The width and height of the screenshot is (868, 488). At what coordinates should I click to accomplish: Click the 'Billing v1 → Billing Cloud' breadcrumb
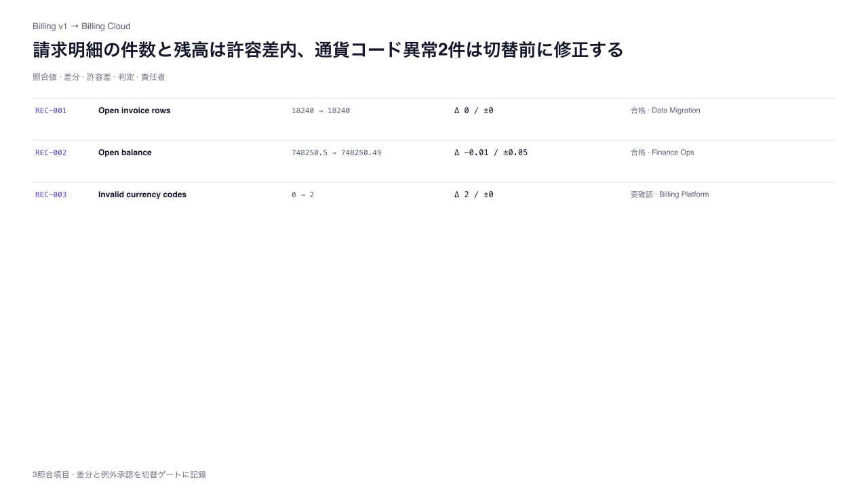click(x=81, y=26)
